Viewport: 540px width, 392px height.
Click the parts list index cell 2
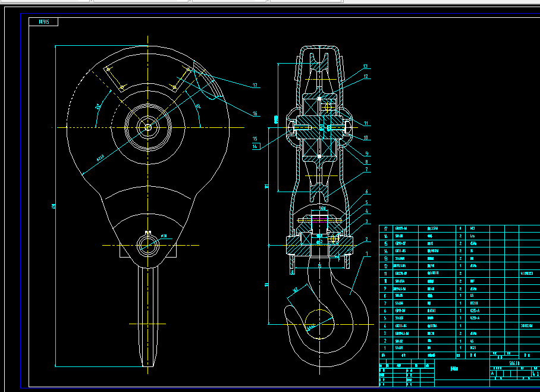(386, 341)
